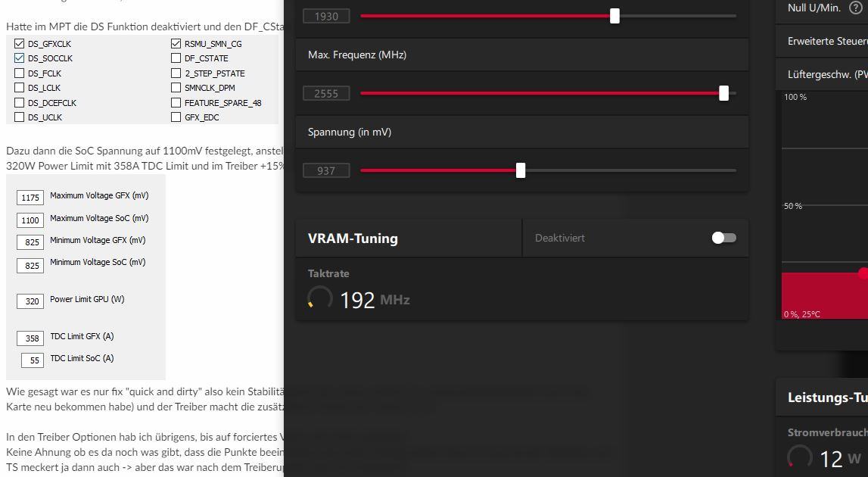
Task: Click the Maximum Voltage SoC field 1100
Action: 30,220
